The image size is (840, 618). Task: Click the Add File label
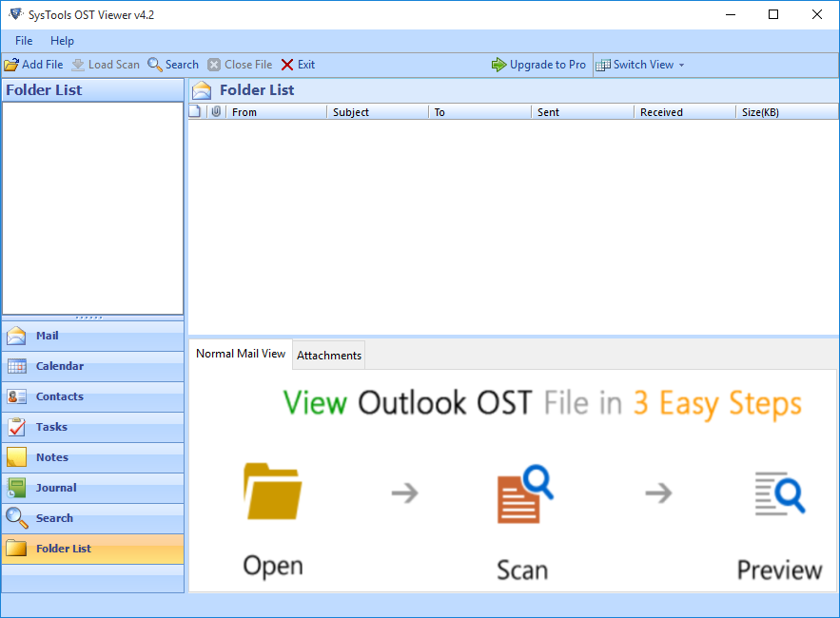42,65
